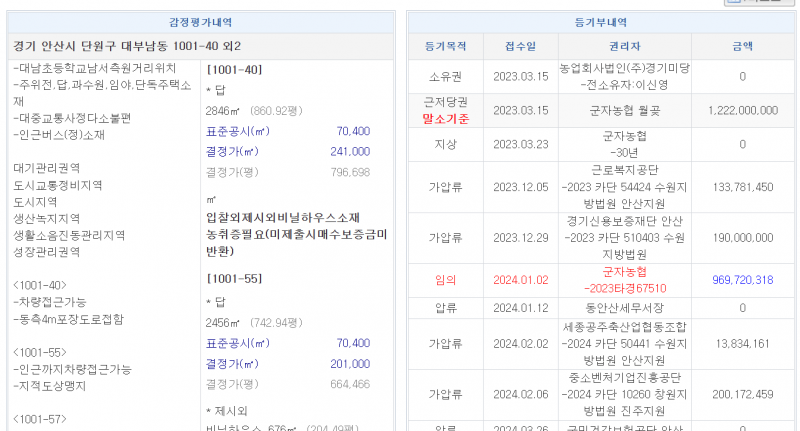Click the 1,222,000,000 mortgage amount
800x431 pixels.
741,110
